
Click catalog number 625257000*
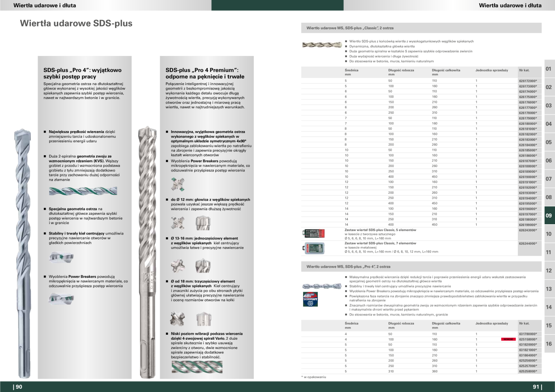528,366
